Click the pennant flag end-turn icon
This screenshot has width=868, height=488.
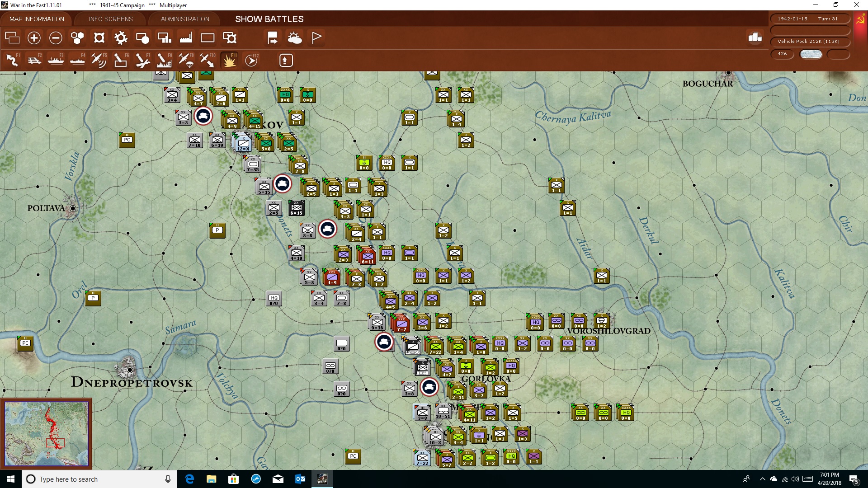click(x=316, y=38)
